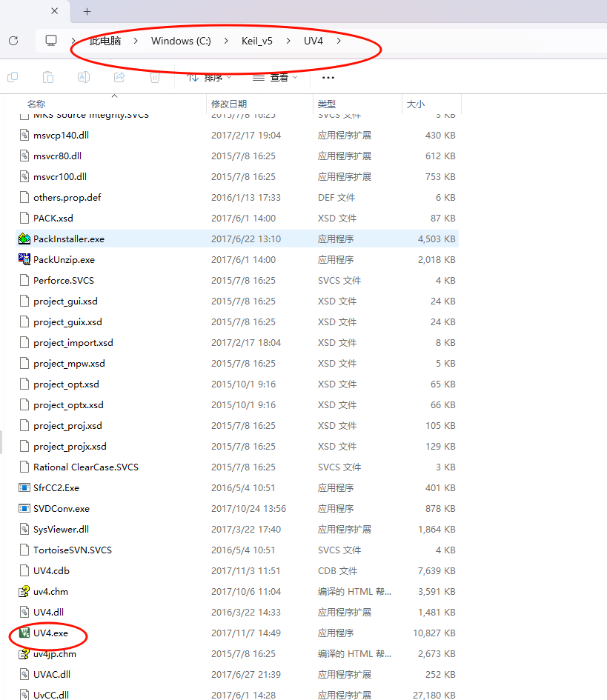Select the file named Perforce.SVCS

64,280
